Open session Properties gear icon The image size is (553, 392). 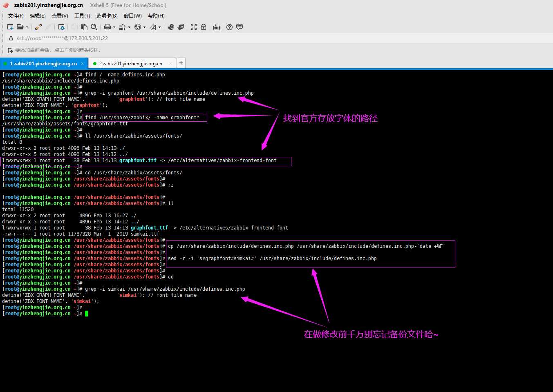[61, 27]
